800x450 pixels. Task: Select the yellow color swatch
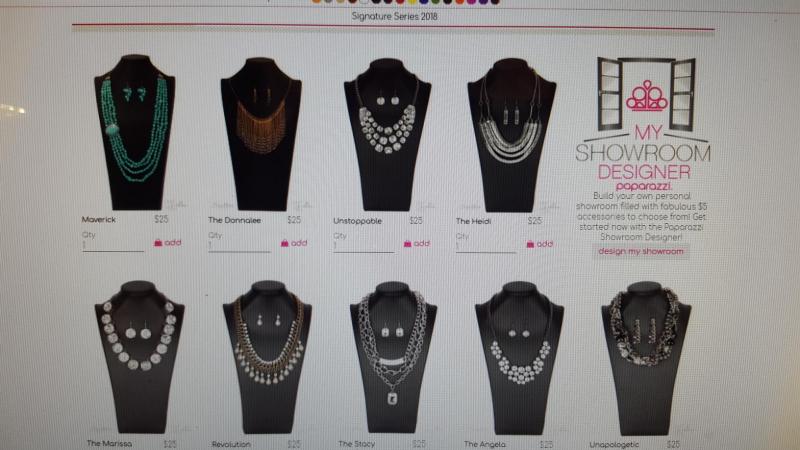coord(411,2)
